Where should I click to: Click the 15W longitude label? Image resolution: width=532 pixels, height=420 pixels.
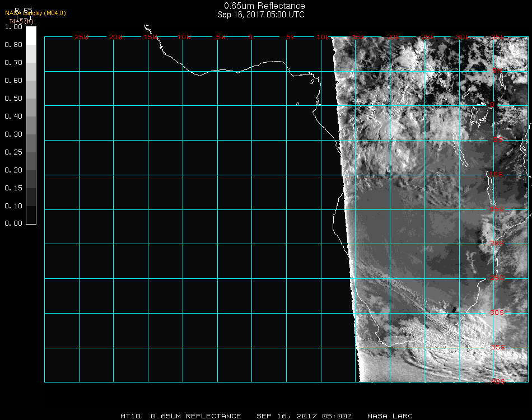[150, 37]
